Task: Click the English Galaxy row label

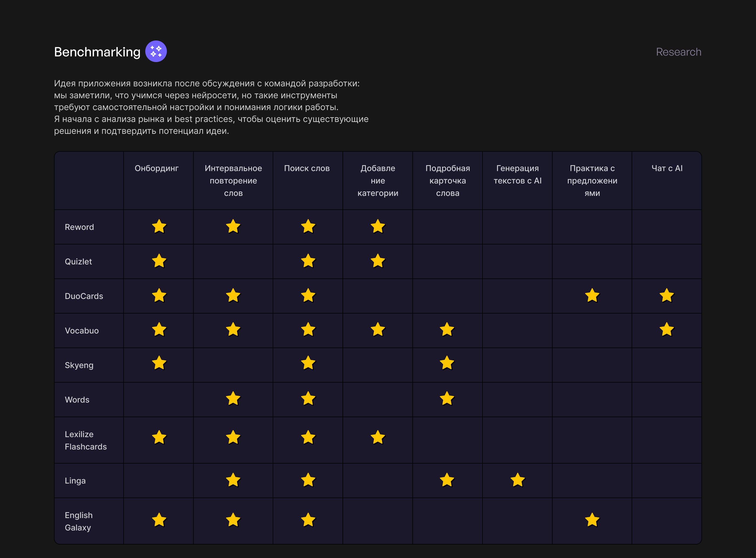Action: tap(79, 521)
